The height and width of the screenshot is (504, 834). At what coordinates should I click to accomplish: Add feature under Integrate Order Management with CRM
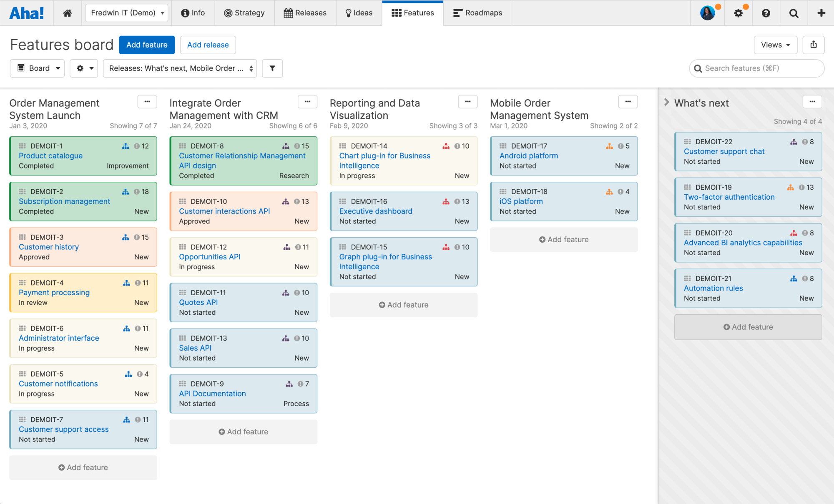(243, 432)
